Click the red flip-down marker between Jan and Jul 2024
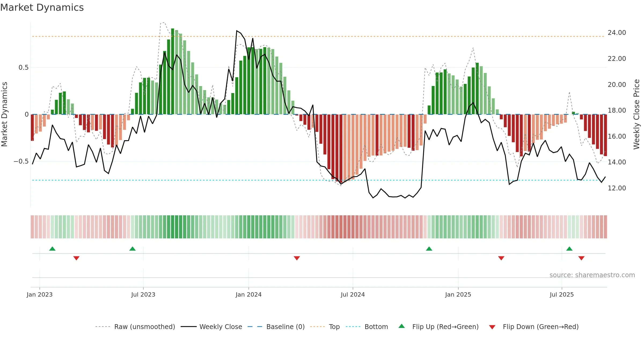Viewport: 644px width, 362px height. click(x=297, y=258)
